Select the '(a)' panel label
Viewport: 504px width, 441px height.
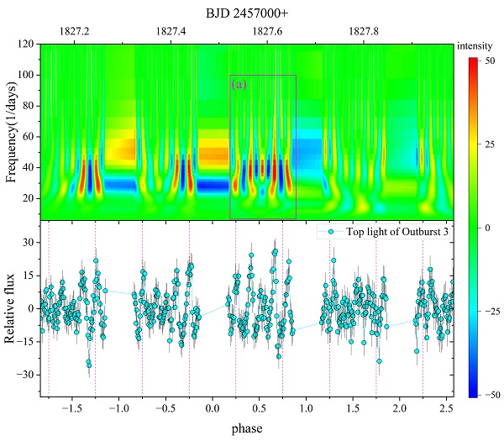[239, 85]
